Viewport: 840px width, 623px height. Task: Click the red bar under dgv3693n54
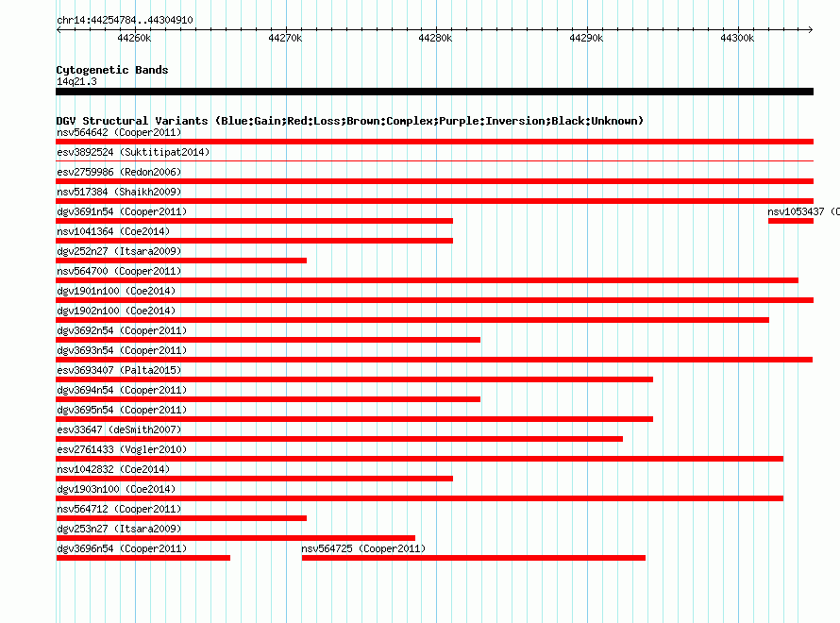(x=434, y=360)
